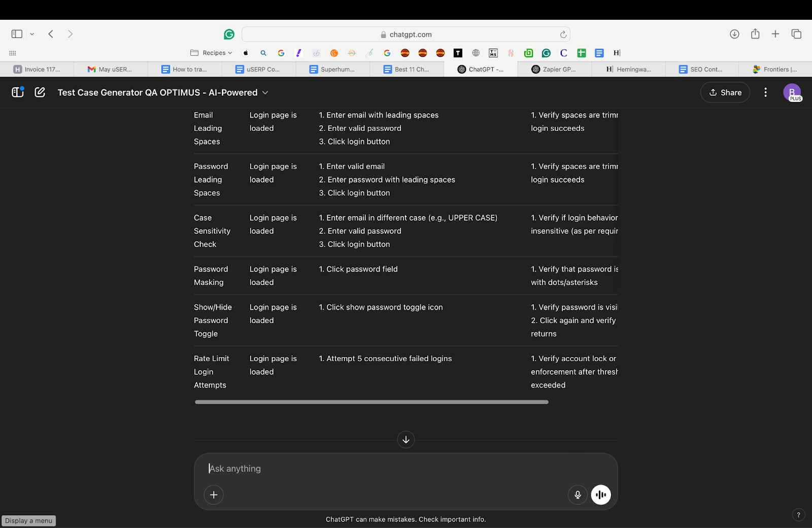Open the globe favicon bookmark
This screenshot has height=528, width=812.
(476, 53)
